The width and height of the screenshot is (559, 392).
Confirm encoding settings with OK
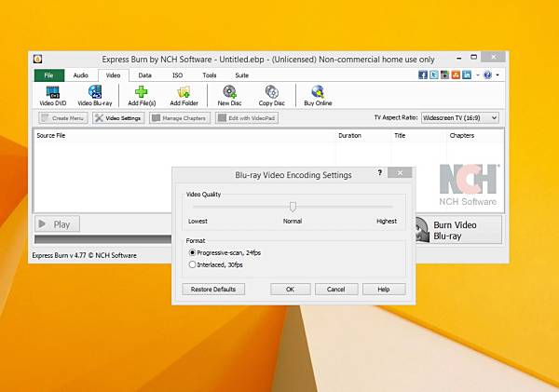point(290,289)
